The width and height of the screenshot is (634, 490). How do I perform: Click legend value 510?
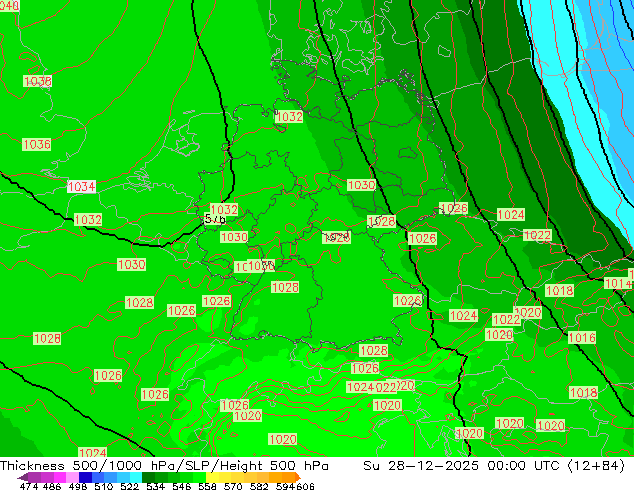pos(104,486)
